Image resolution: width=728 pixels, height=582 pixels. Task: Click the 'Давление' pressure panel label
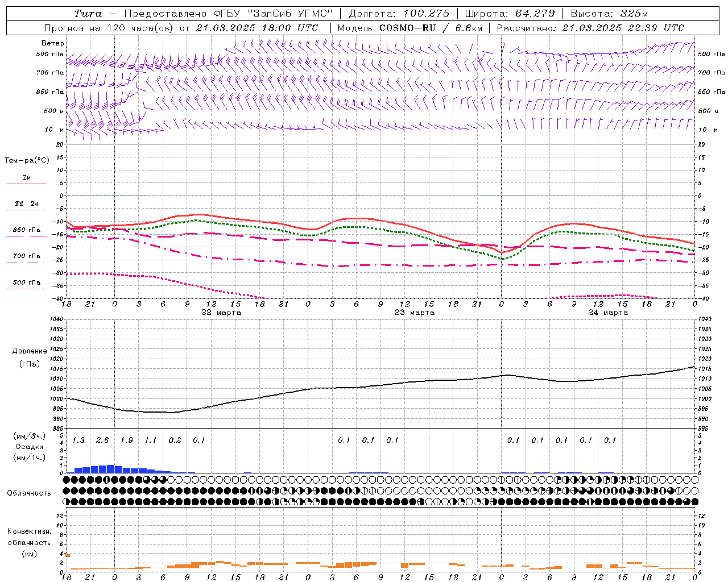click(x=30, y=351)
